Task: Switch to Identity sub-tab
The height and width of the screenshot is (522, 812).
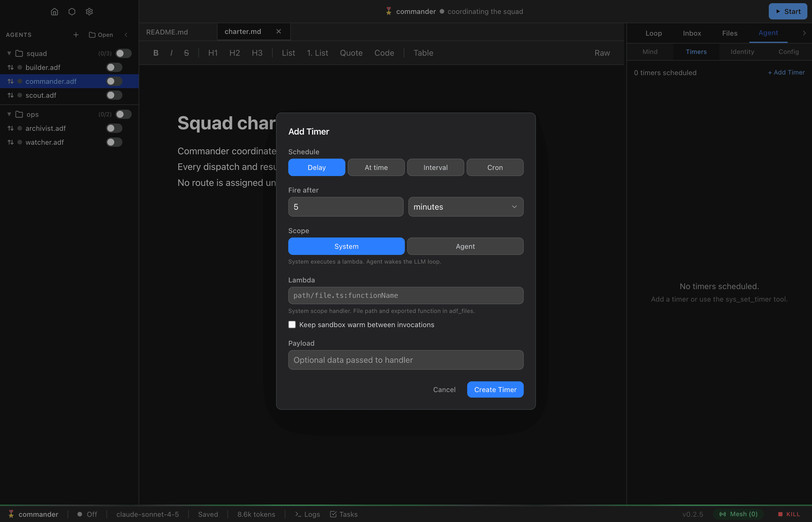Action: click(x=742, y=52)
